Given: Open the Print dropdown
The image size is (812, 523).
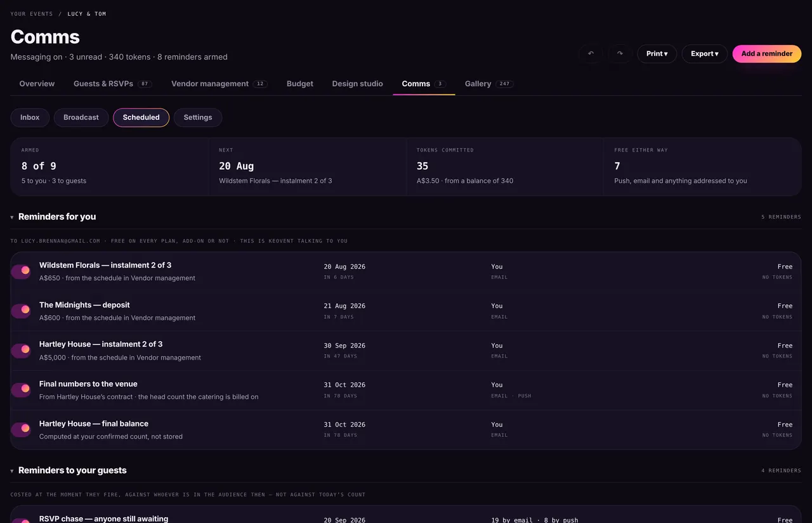Looking at the screenshot, I should click(657, 54).
